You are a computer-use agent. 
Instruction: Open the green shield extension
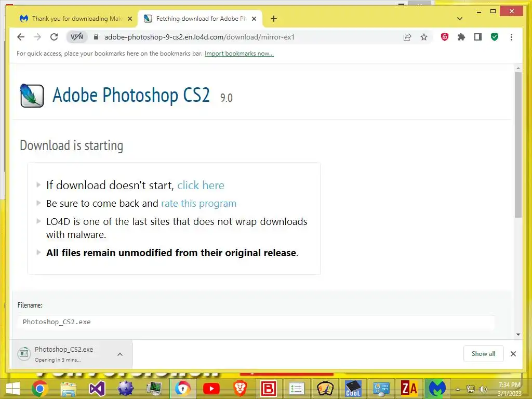(495, 37)
